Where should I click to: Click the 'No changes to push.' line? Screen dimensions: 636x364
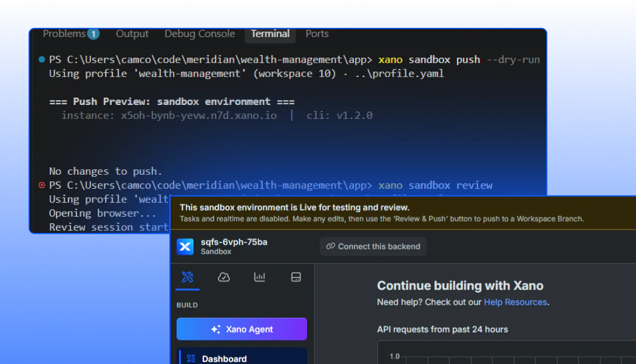click(x=106, y=171)
